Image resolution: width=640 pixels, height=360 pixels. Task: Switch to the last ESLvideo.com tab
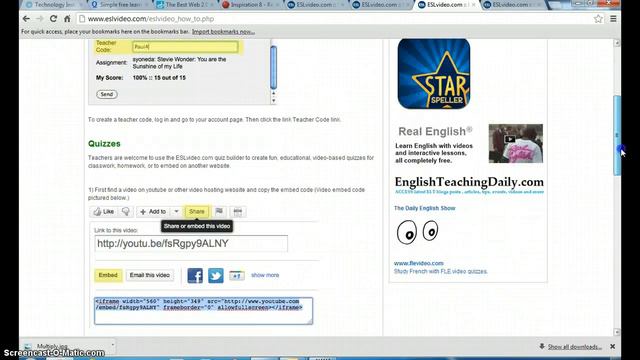click(x=512, y=5)
